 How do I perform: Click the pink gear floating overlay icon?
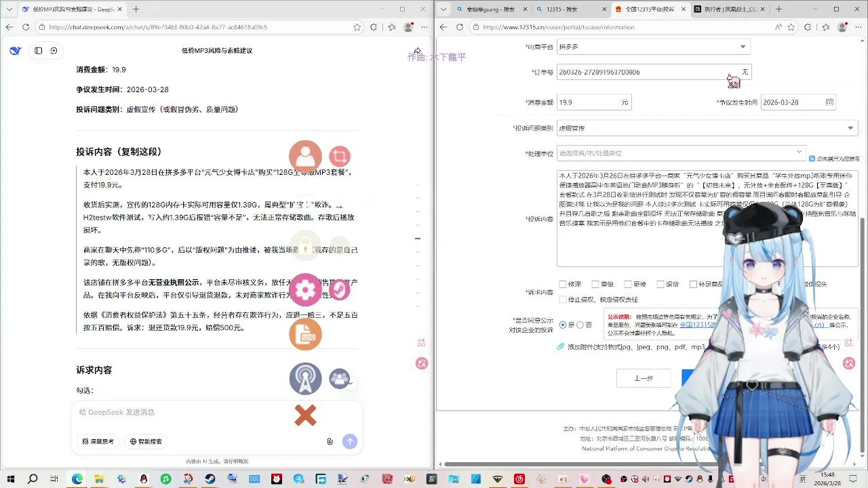click(305, 289)
